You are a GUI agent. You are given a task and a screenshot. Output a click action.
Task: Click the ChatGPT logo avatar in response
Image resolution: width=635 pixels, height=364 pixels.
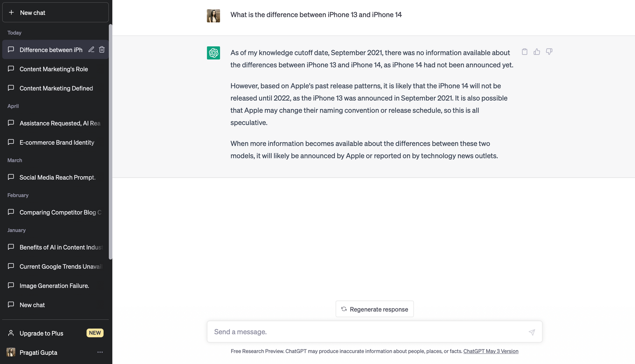[x=213, y=53]
